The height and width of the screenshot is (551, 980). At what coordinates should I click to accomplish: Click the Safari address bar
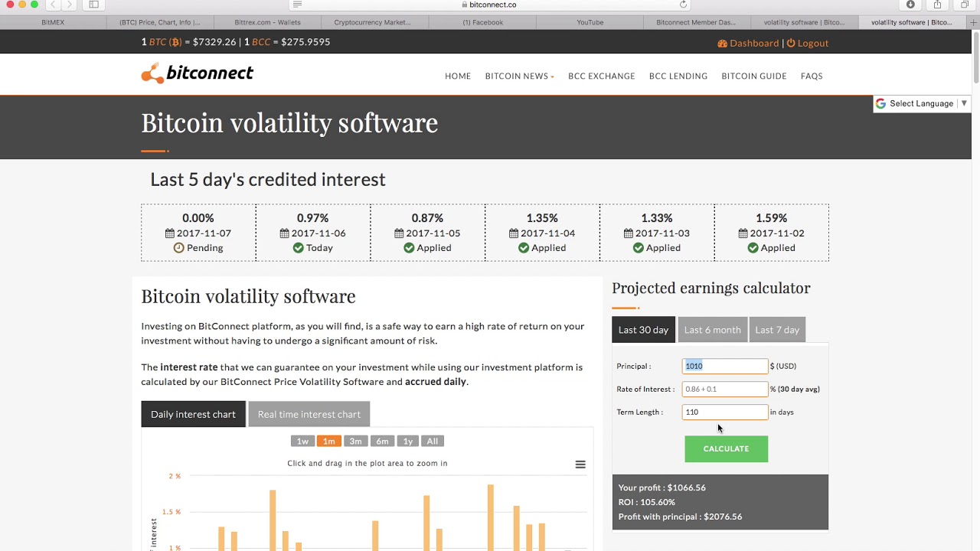tap(490, 5)
